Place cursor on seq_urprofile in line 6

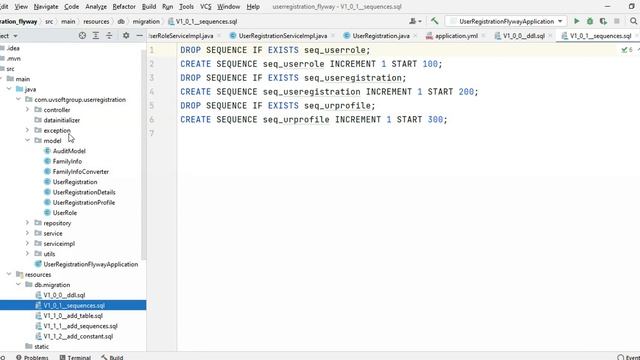[x=296, y=120]
